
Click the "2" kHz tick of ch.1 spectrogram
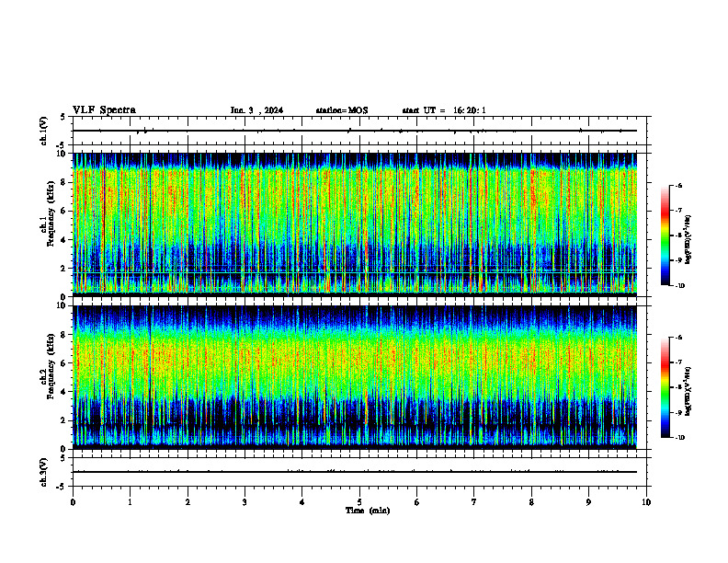[x=63, y=269]
